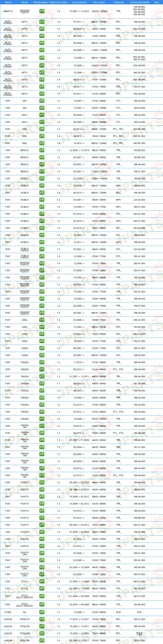Click the fuel icon for Lancia Ypsilon 11.2010
The height and width of the screenshot is (644, 163).
coord(42,619)
